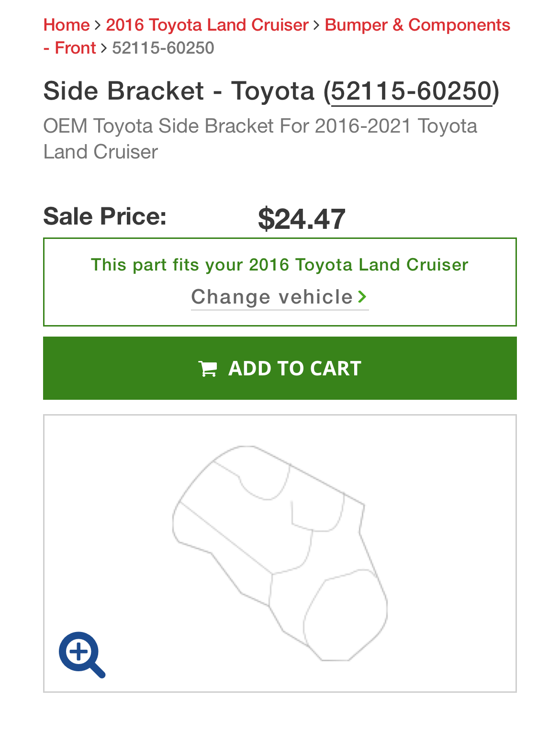This screenshot has width=560, height=733.
Task: Click the green chevron beside Change vehicle
Action: (362, 297)
